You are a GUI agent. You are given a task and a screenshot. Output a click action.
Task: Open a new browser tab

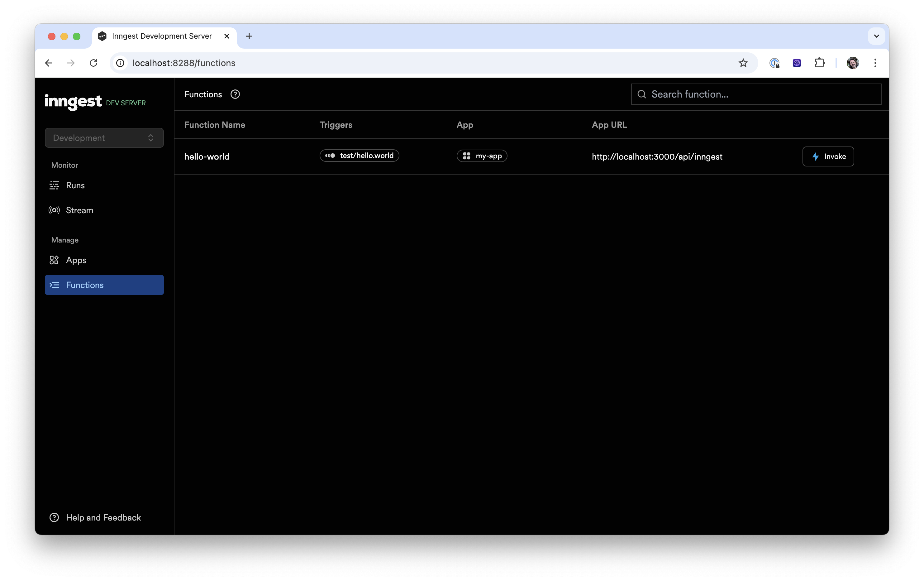(x=249, y=36)
